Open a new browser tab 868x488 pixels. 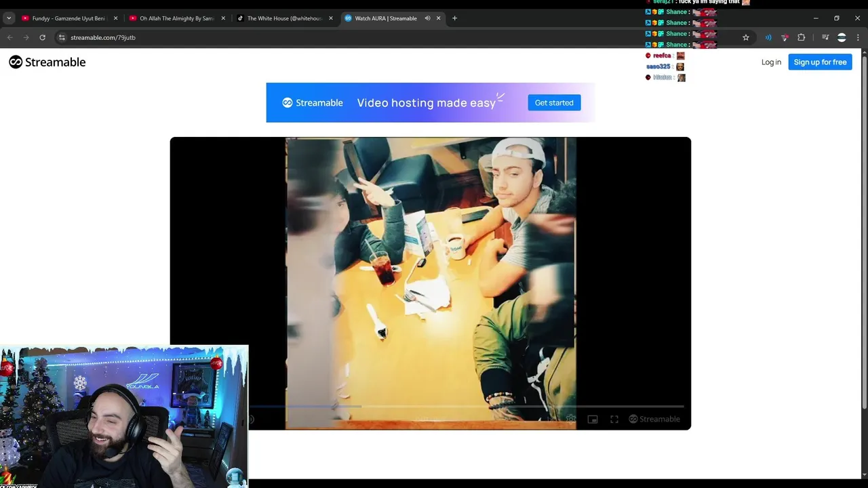coord(454,18)
